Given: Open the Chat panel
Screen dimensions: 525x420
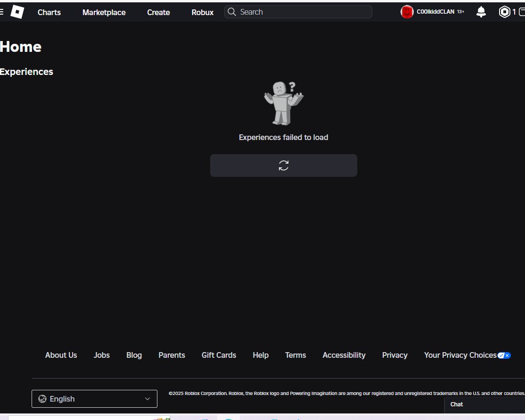Looking at the screenshot, I should click(484, 404).
